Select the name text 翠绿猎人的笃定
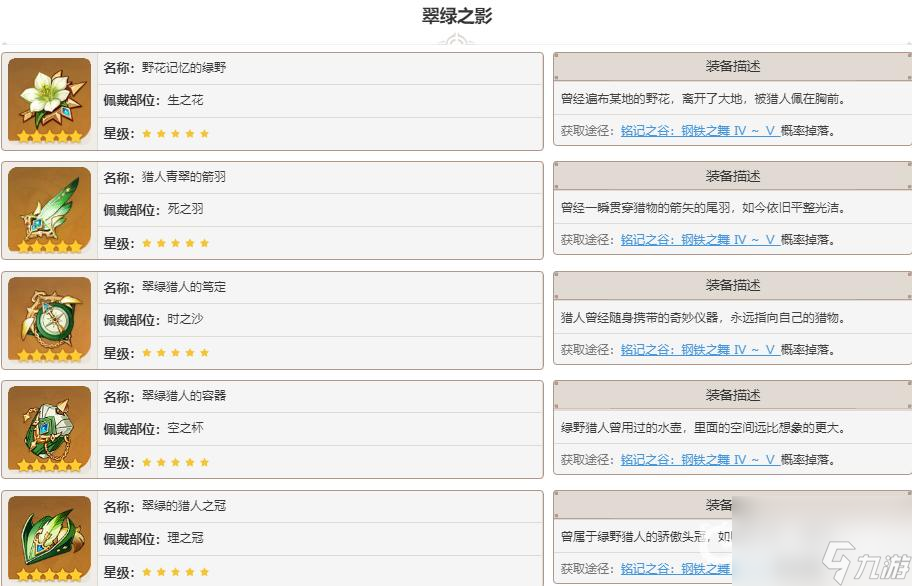 (184, 287)
